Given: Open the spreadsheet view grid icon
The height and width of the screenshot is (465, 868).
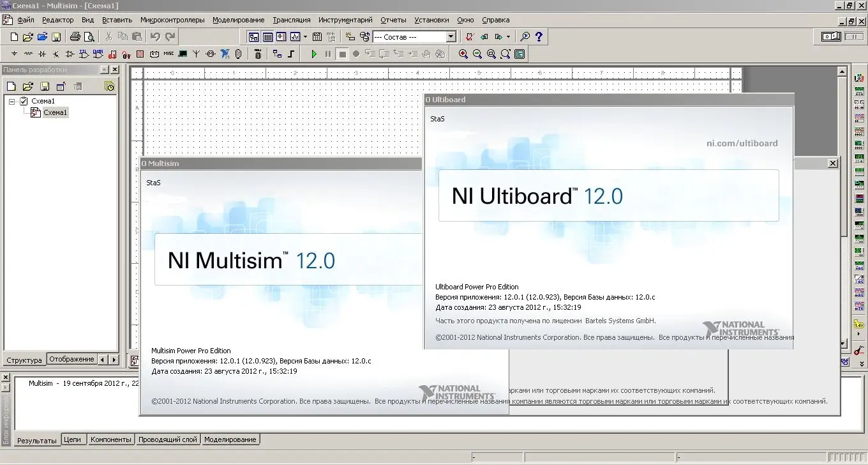Looking at the screenshot, I should point(267,37).
